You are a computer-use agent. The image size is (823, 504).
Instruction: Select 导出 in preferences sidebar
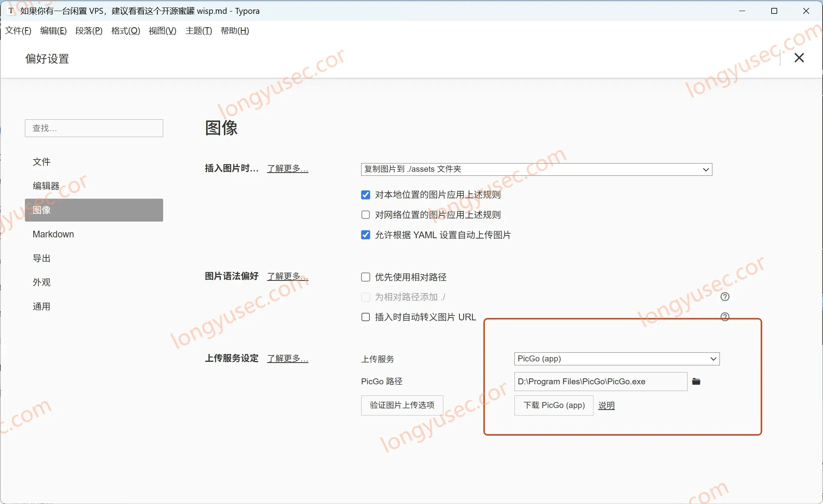[94, 258]
